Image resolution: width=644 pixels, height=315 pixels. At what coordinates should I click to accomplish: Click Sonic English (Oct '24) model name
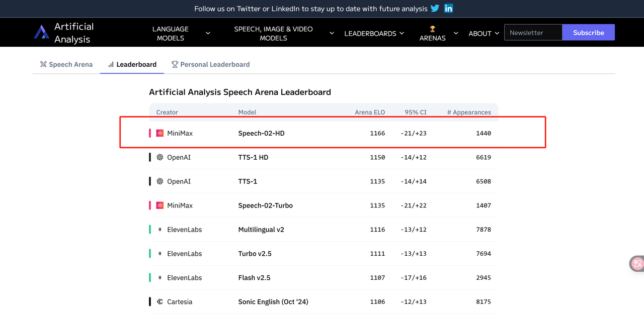[x=273, y=302]
